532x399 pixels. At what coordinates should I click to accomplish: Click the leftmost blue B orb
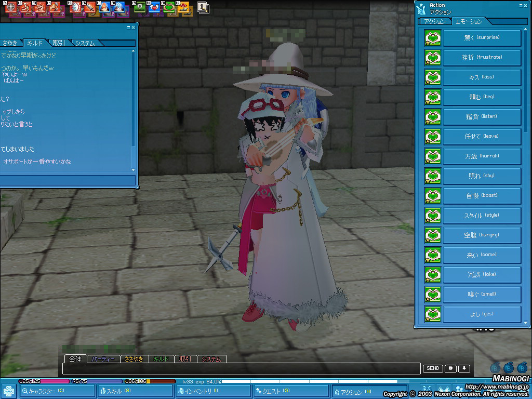click(495, 368)
